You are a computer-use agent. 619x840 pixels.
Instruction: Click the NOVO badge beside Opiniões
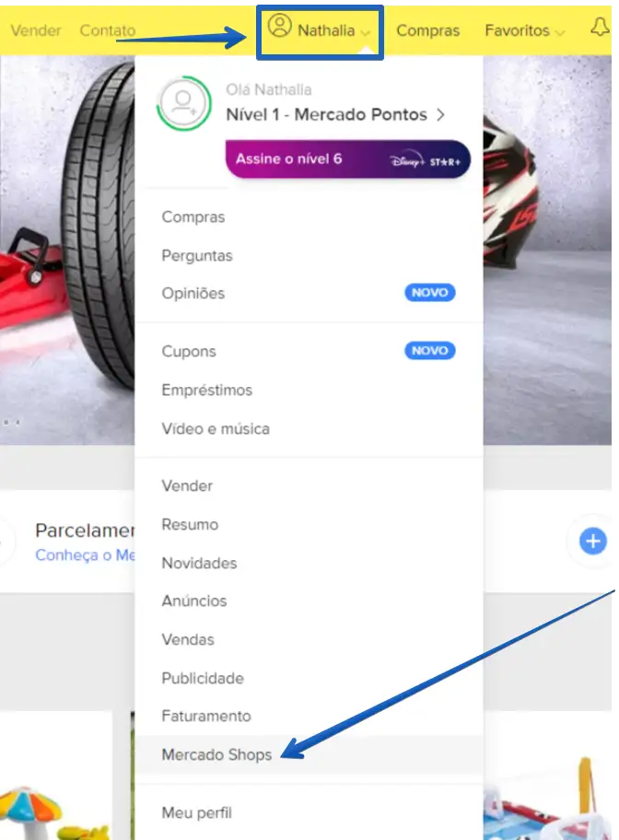pyautogui.click(x=429, y=293)
